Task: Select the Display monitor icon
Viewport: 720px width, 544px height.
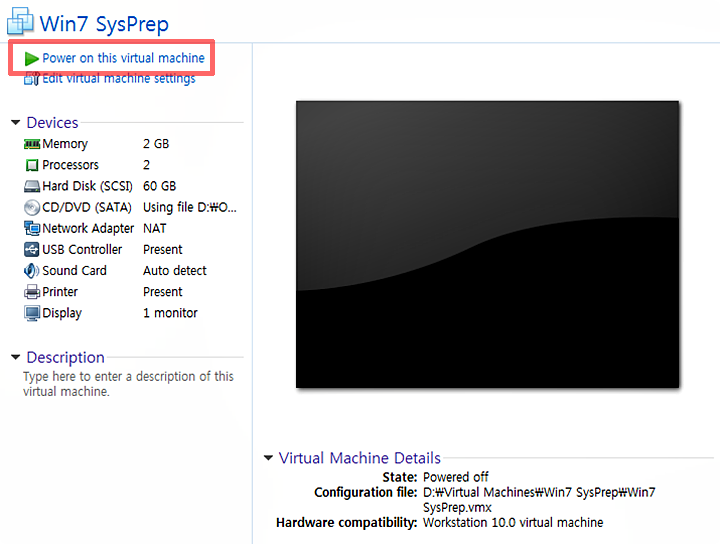Action: pyautogui.click(x=32, y=313)
